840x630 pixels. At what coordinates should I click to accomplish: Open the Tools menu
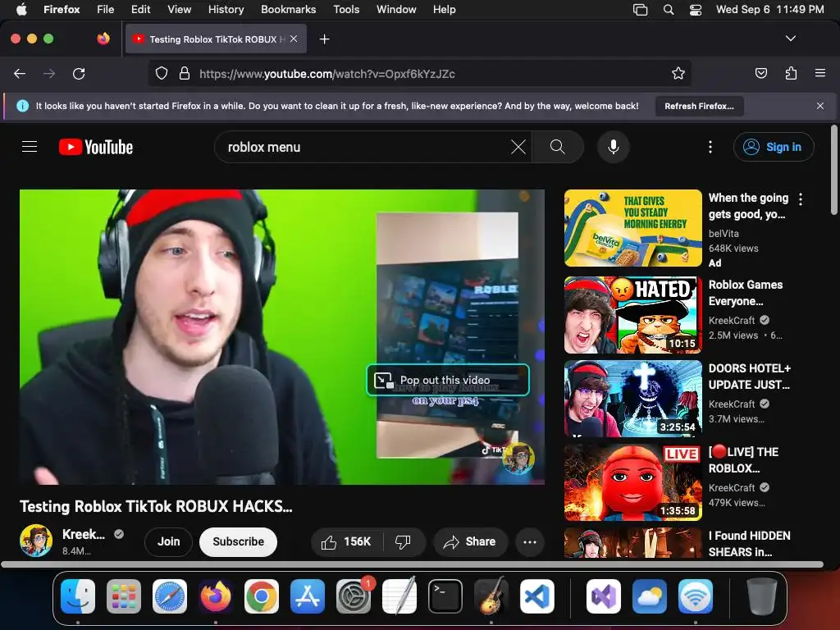coord(346,10)
